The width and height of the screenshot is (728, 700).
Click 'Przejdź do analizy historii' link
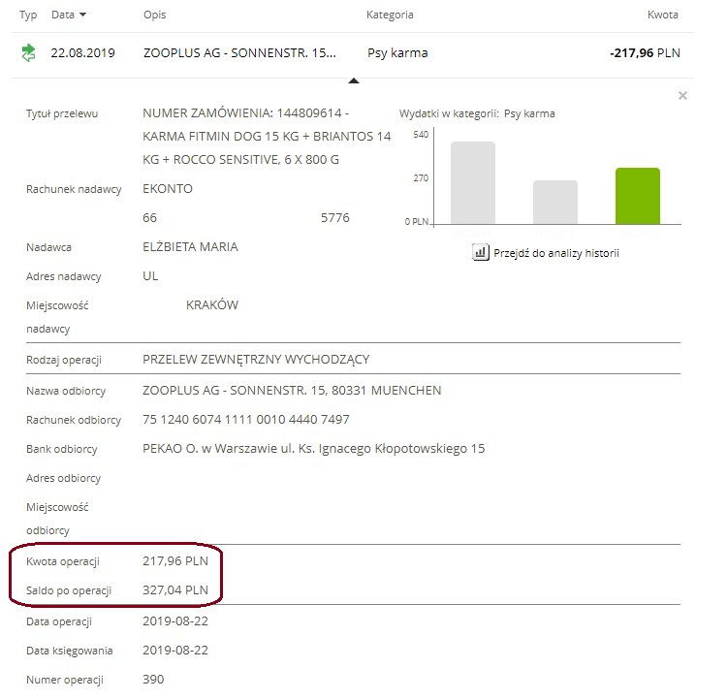pos(556,253)
